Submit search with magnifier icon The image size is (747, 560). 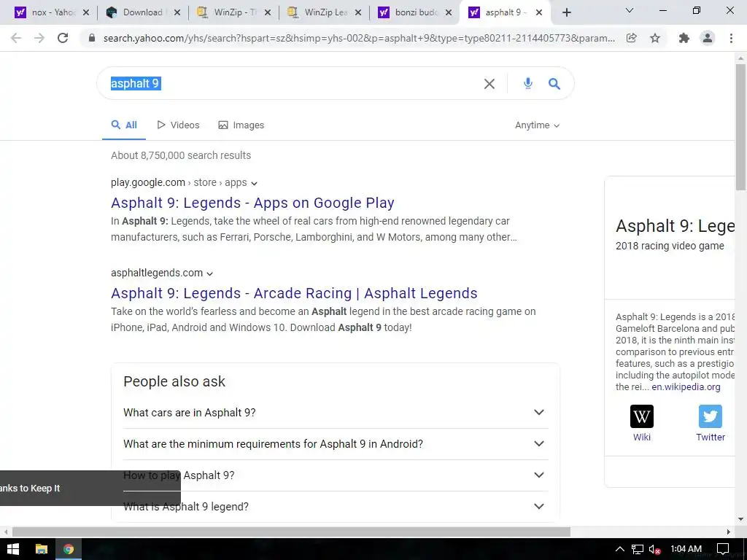tap(554, 84)
